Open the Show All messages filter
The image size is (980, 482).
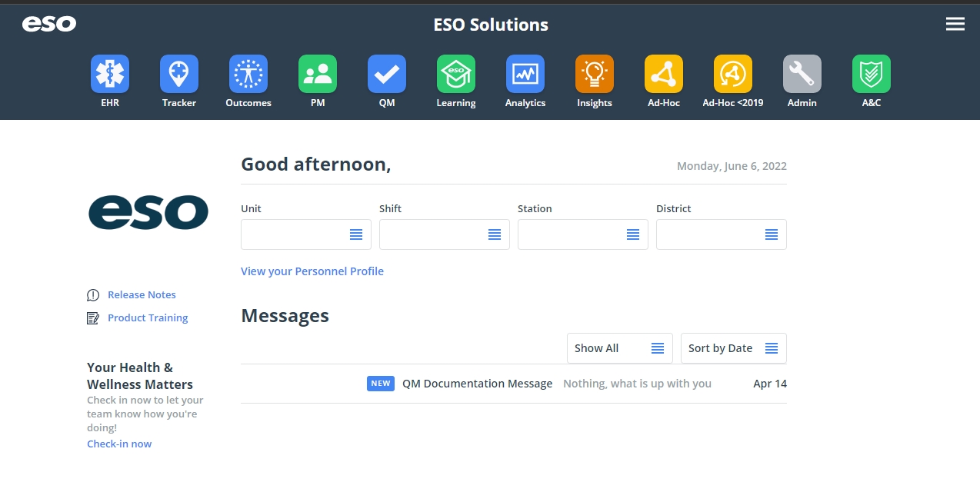(620, 348)
